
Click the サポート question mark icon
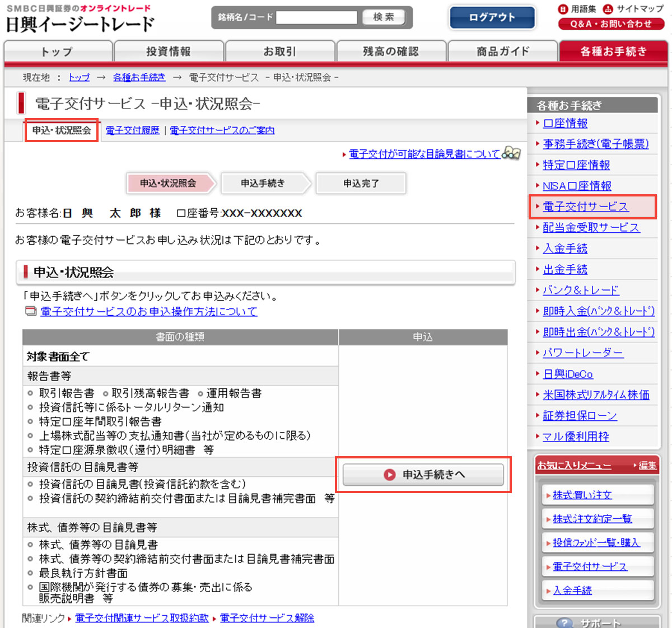point(564,622)
